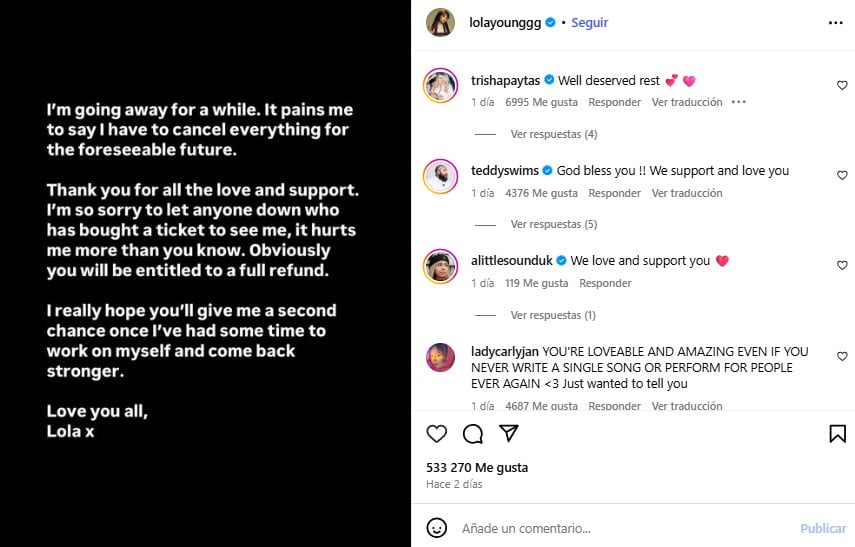Open the emoji picker smiley icon
This screenshot has width=855, height=547.
437,527
